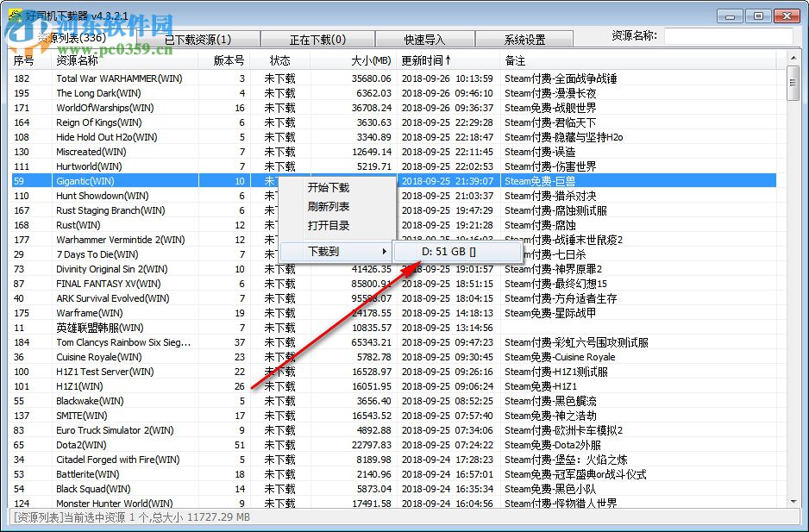Select the Blackwake(WIN) row

click(x=392, y=401)
